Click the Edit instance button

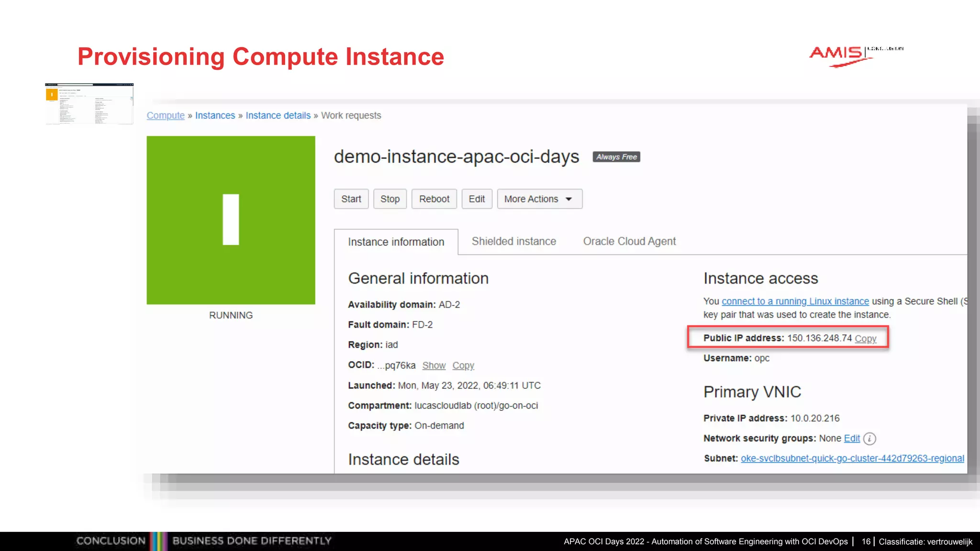(477, 199)
